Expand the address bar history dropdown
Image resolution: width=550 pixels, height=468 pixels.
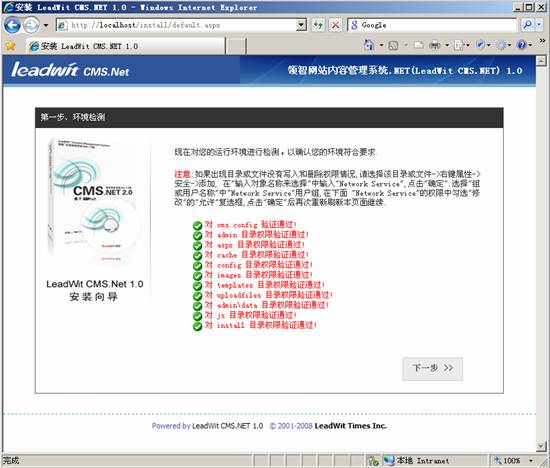pos(301,25)
